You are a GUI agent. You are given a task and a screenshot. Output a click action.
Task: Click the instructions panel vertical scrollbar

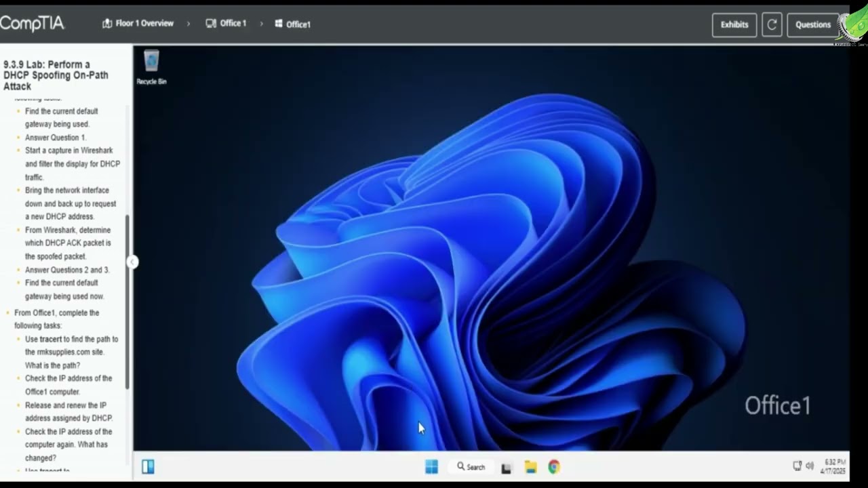(127, 302)
